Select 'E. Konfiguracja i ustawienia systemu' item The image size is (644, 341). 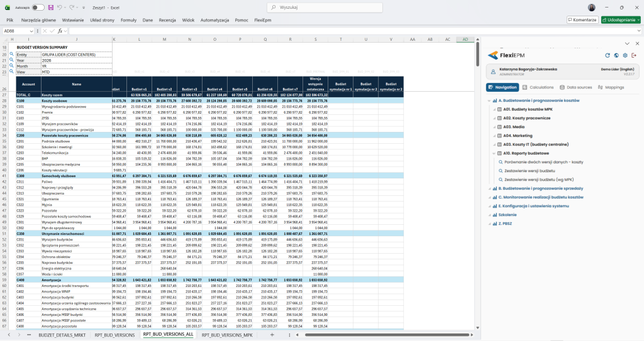tap(533, 206)
